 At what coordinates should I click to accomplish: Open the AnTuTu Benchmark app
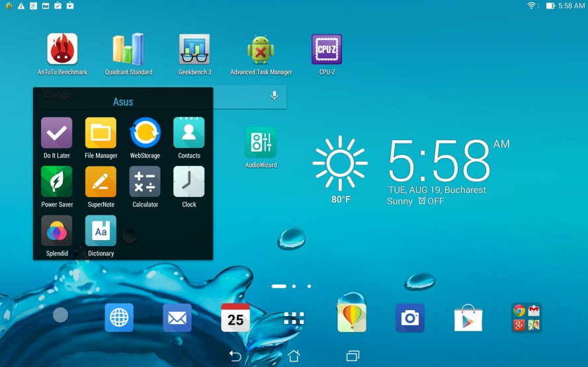pyautogui.click(x=62, y=50)
